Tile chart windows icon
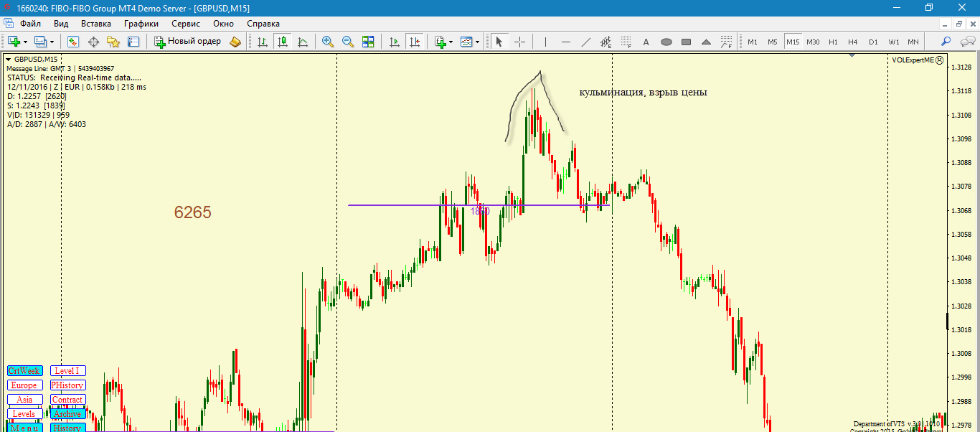980x432 pixels. coord(368,42)
